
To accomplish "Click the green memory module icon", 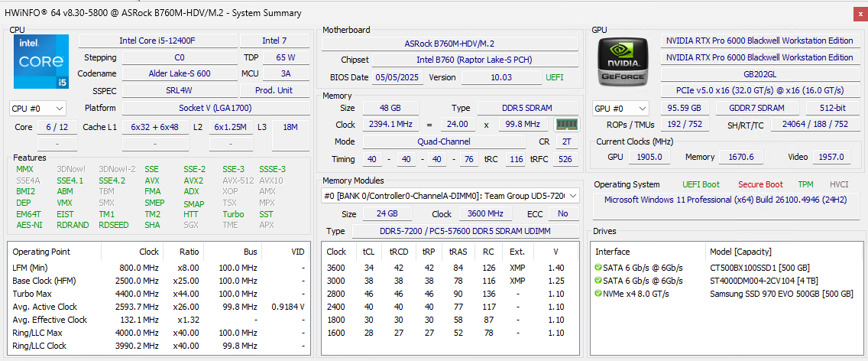I will (566, 125).
